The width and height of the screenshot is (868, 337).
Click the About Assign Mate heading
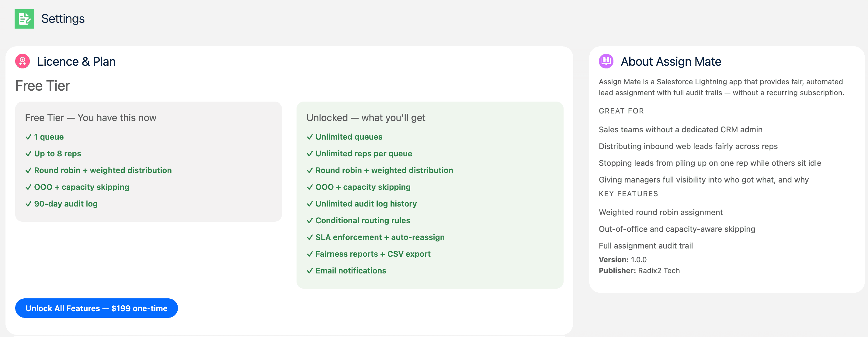[671, 62]
